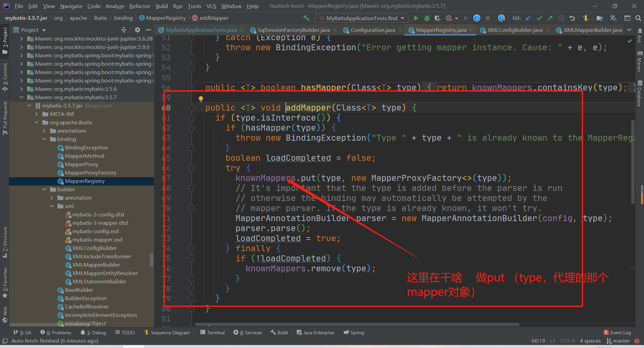Open the Terminal tool window
This screenshot has height=348, width=644.
point(212,333)
